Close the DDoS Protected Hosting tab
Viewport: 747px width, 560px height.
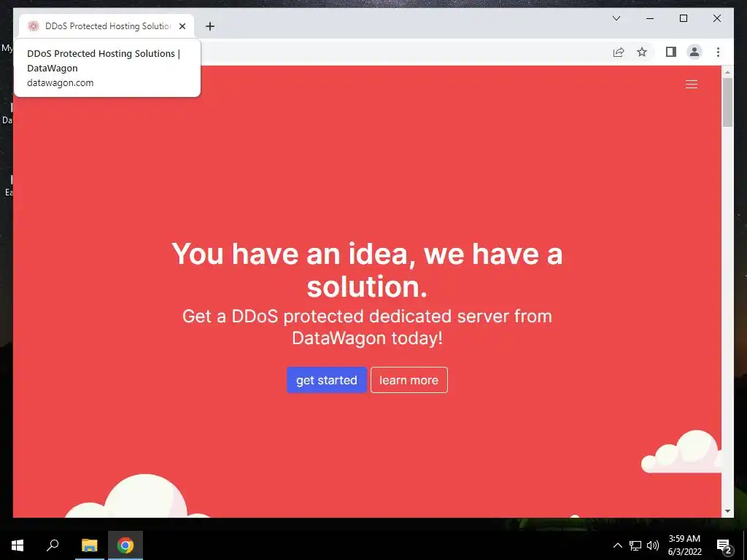tap(182, 26)
